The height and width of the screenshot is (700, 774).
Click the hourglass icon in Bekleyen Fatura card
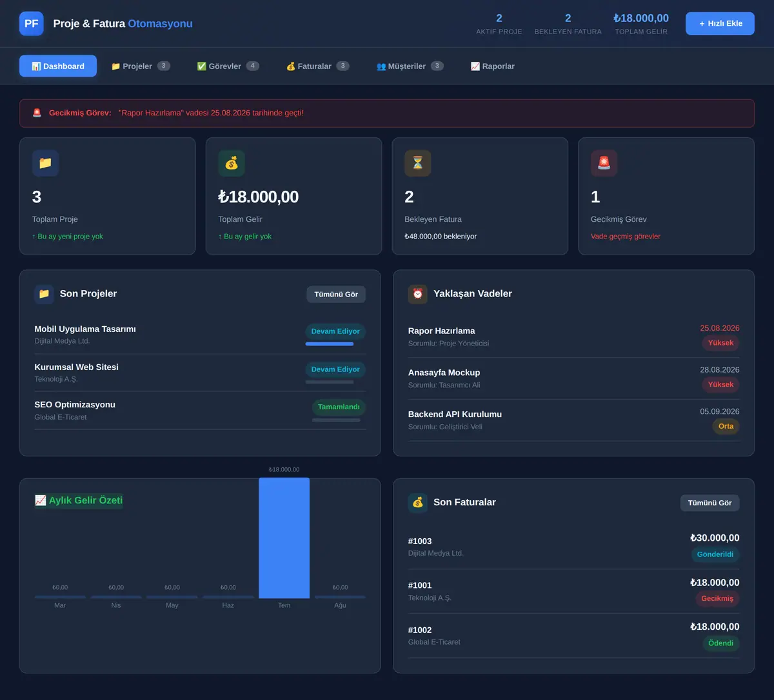[418, 164]
